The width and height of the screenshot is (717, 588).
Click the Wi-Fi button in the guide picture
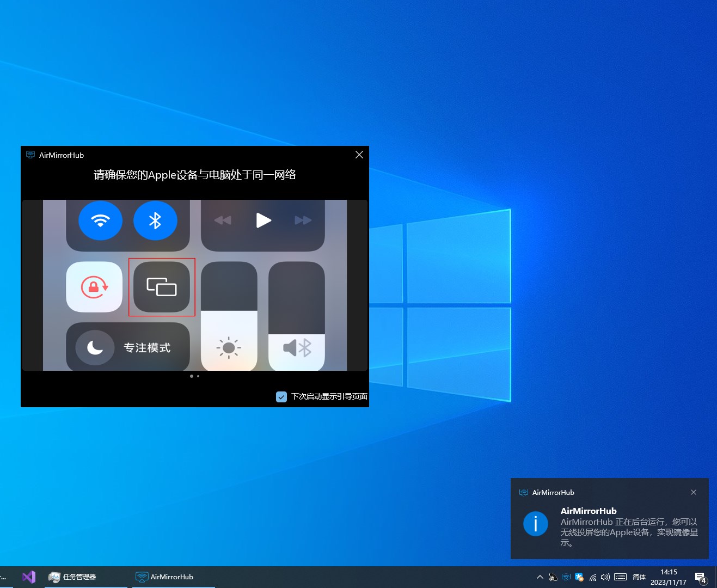point(100,220)
